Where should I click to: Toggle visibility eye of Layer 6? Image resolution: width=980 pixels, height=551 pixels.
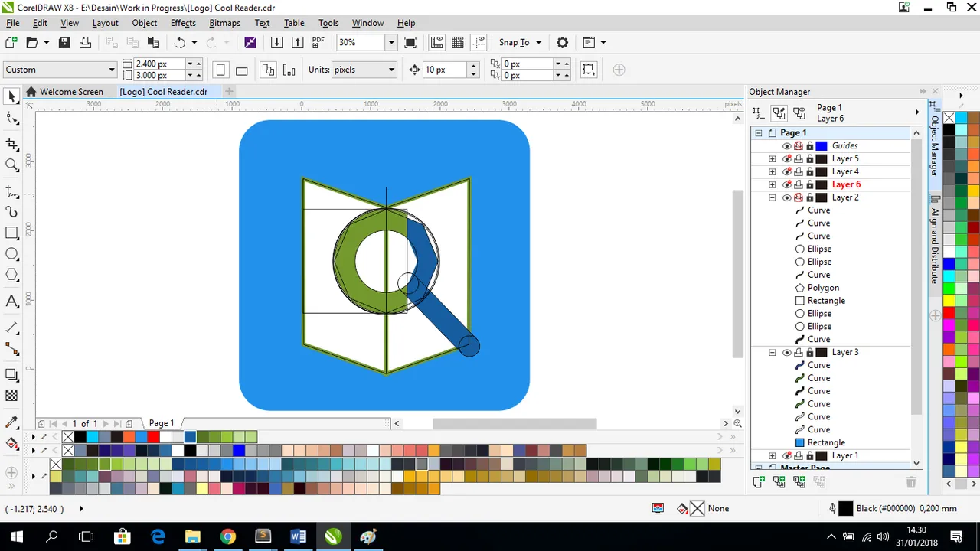786,184
